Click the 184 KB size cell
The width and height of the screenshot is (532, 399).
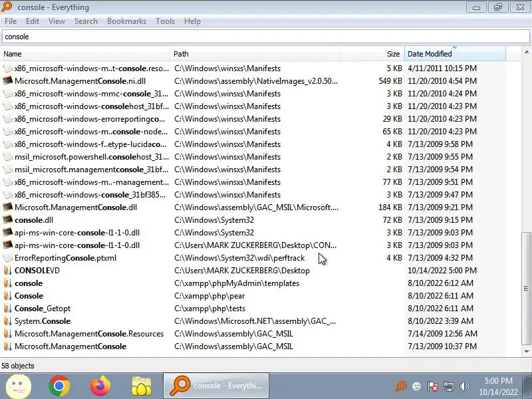[390, 207]
